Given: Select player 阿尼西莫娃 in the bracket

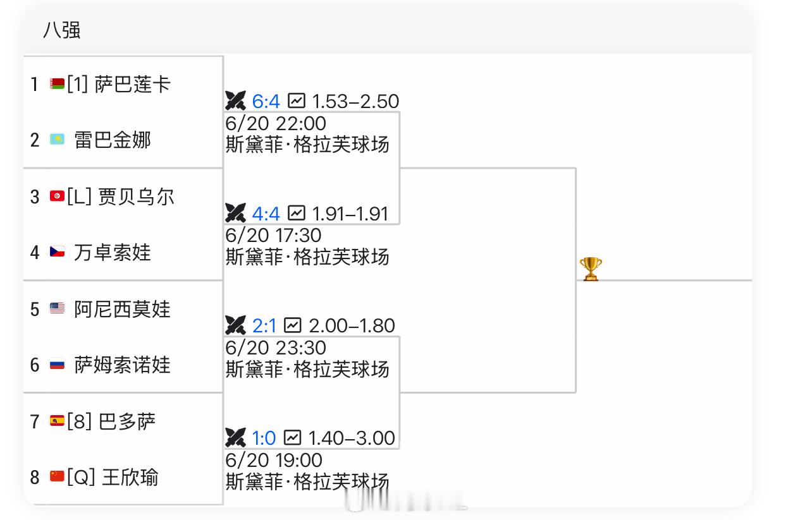Looking at the screenshot, I should pos(123,309).
